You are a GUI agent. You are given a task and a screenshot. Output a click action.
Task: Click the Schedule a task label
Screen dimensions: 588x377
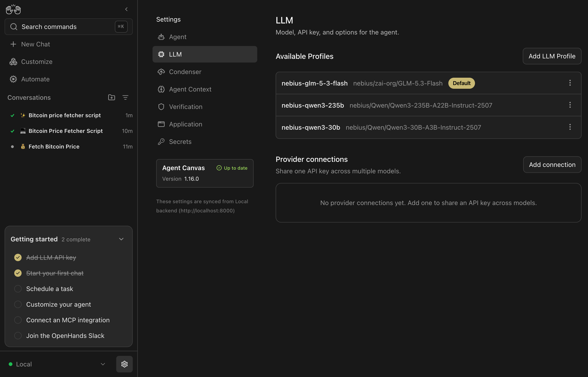50,289
